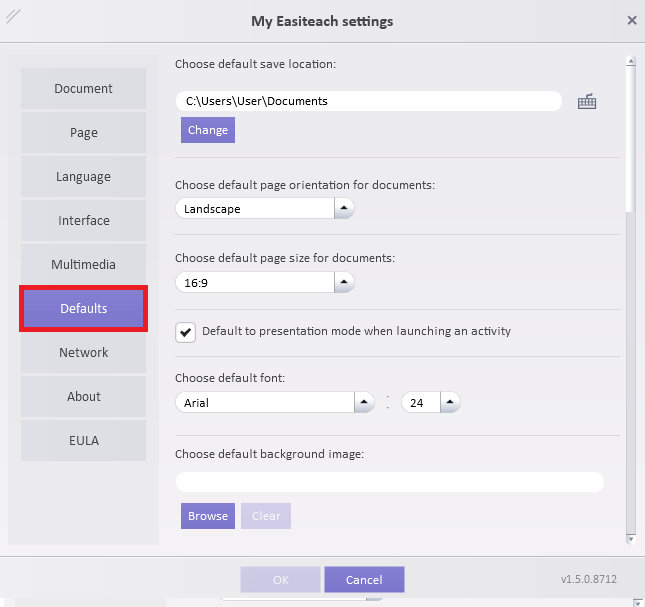Click the on-screen keyboard icon

[587, 101]
